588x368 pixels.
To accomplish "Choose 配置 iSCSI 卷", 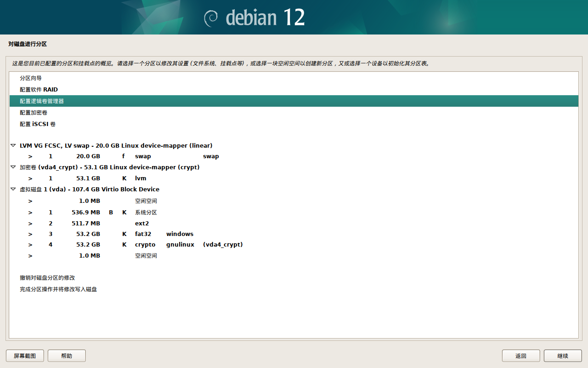I will click(294, 124).
